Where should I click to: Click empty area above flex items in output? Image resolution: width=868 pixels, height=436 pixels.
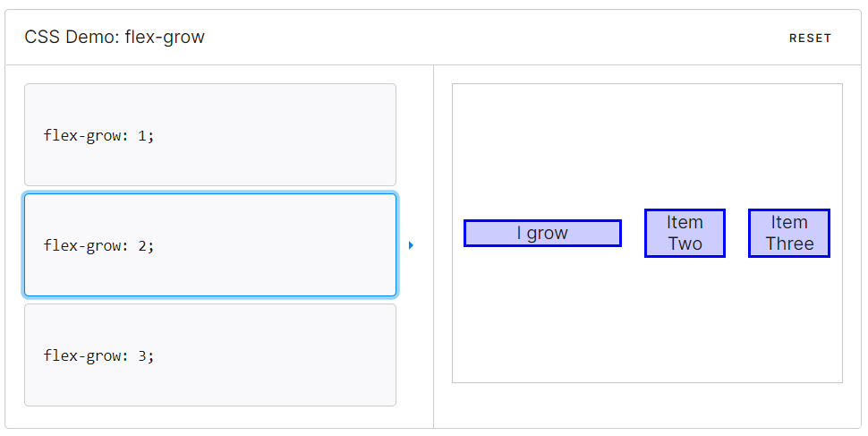pos(647,145)
